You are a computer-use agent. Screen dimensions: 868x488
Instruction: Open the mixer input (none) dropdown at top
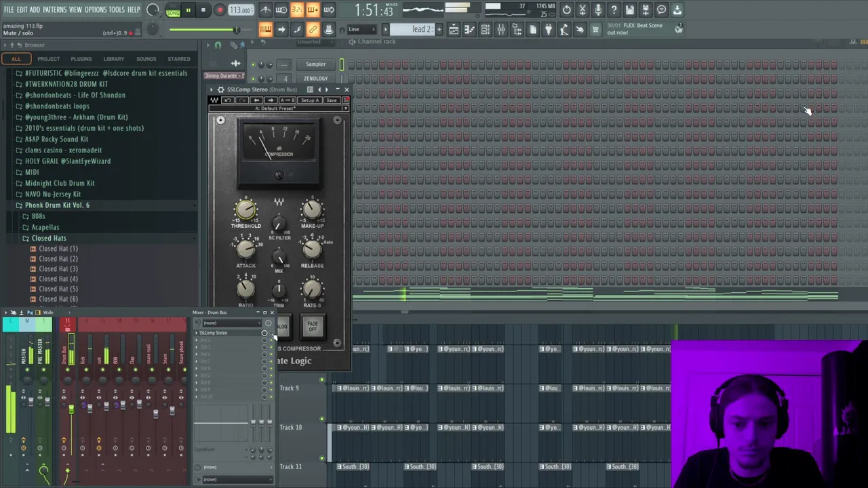point(231,323)
